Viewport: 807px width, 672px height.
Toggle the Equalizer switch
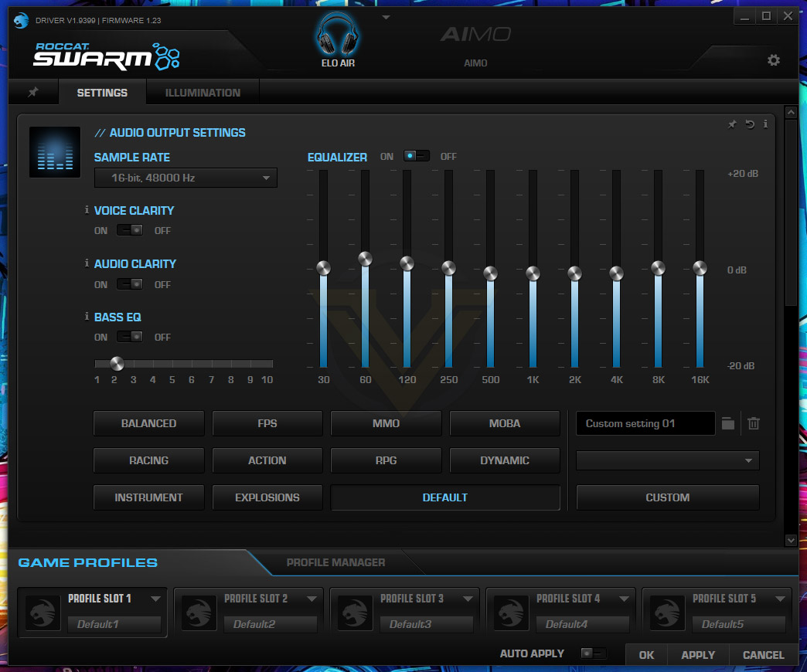(x=417, y=156)
